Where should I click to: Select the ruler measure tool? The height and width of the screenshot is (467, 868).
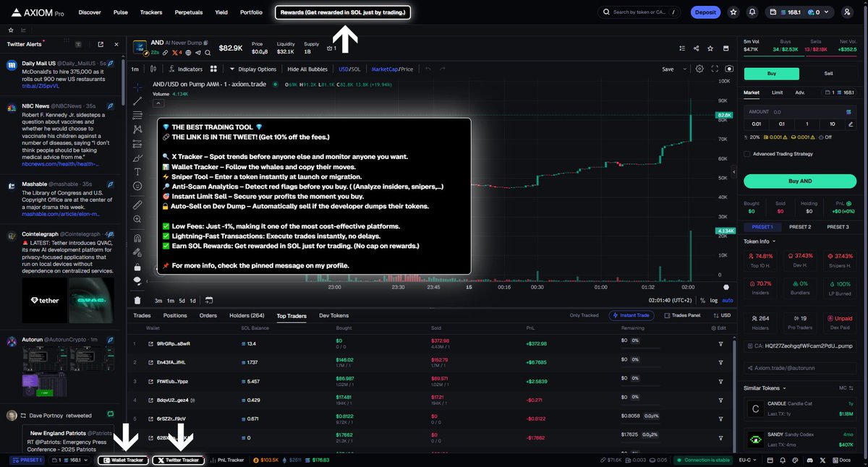point(137,205)
